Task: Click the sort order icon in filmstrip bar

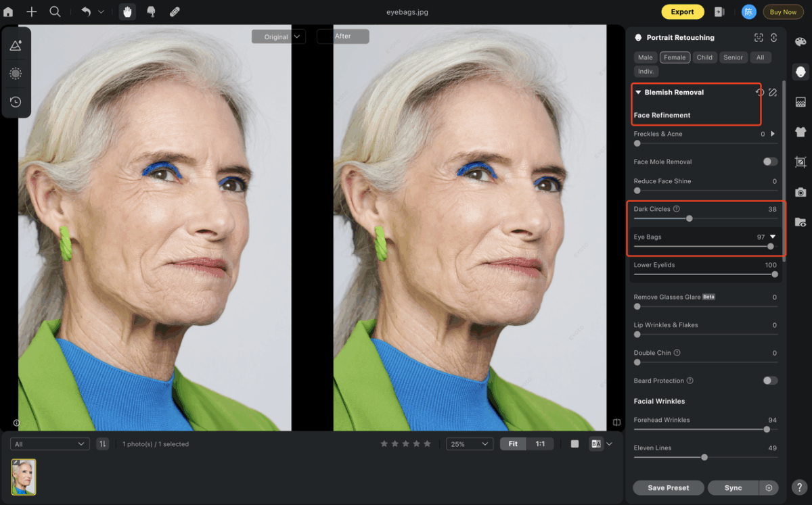Action: tap(103, 444)
